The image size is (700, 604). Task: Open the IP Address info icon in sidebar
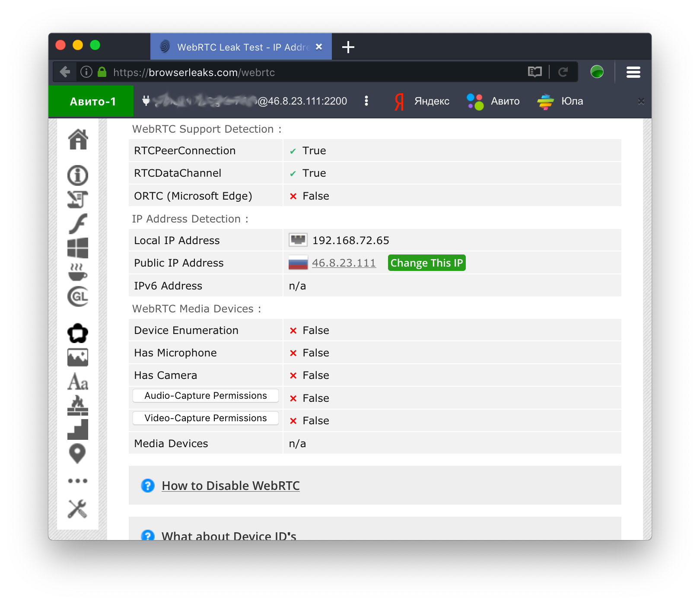pyautogui.click(x=78, y=175)
